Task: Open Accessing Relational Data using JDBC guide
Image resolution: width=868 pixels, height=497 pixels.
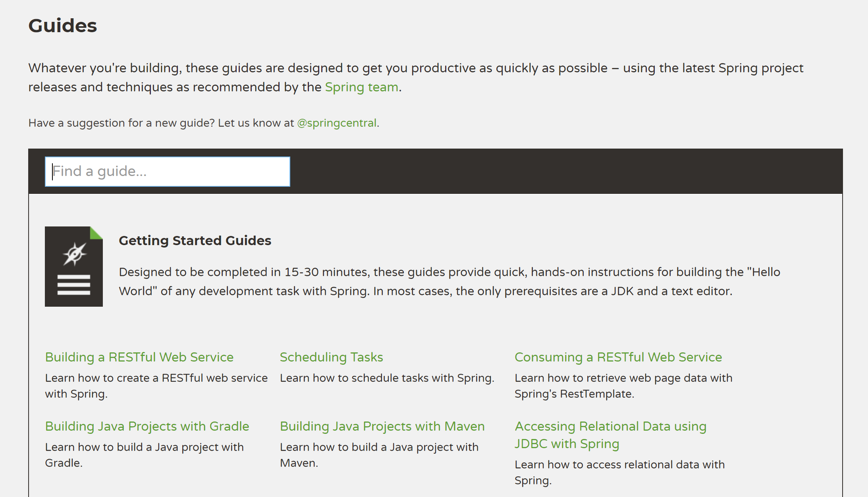Action: tap(610, 435)
